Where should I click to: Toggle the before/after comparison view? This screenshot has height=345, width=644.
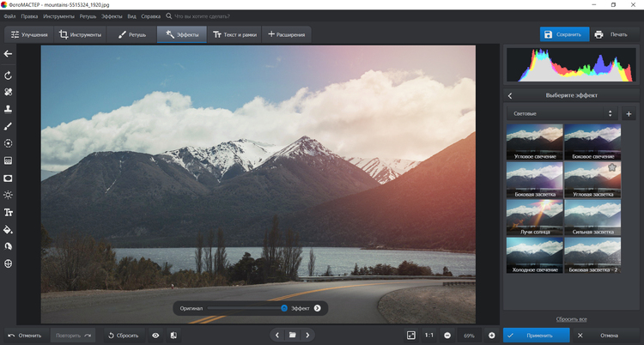click(173, 335)
